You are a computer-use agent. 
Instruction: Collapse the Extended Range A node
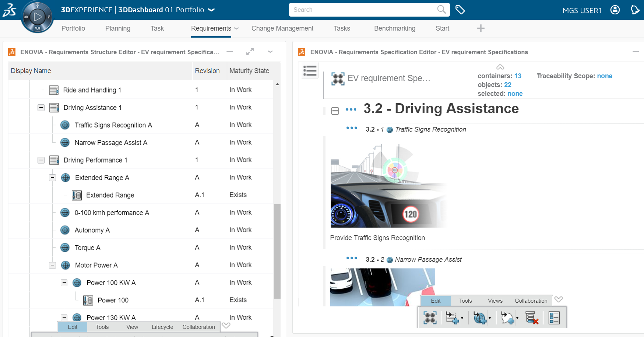[53, 178]
